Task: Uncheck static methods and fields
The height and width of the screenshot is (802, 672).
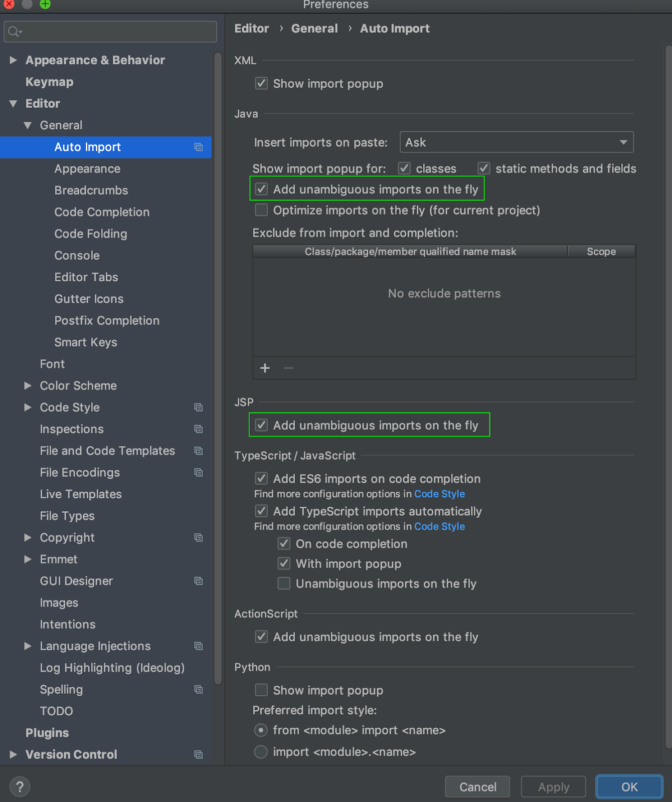Action: 483,168
